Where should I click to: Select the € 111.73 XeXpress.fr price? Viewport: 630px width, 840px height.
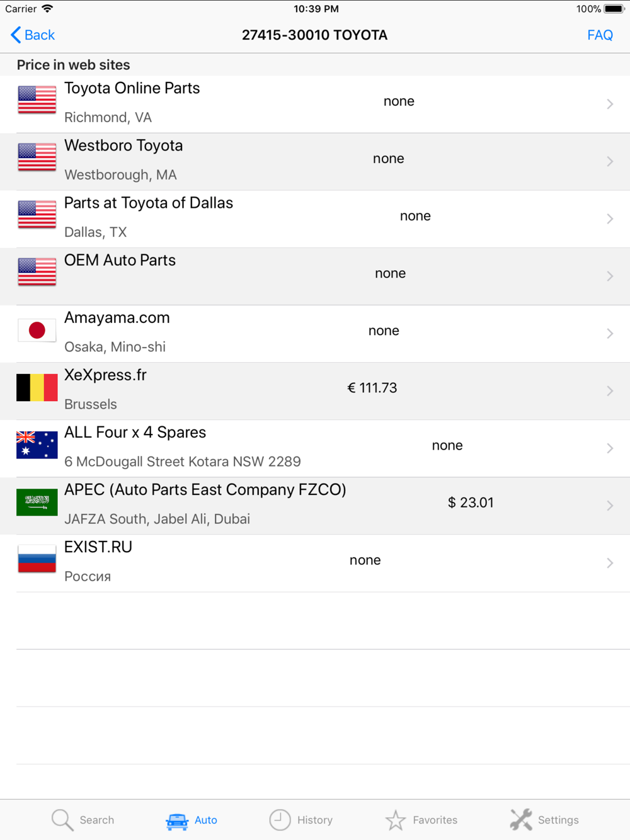(x=372, y=388)
